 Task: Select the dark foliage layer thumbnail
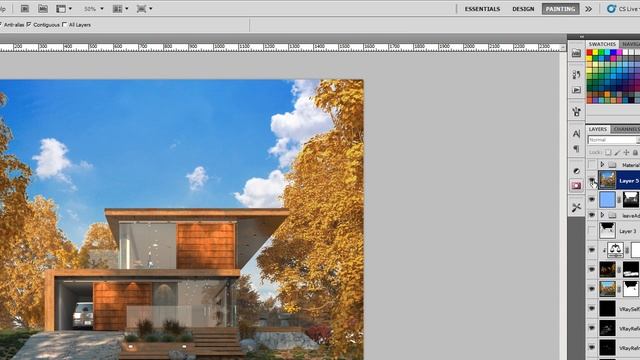[607, 269]
